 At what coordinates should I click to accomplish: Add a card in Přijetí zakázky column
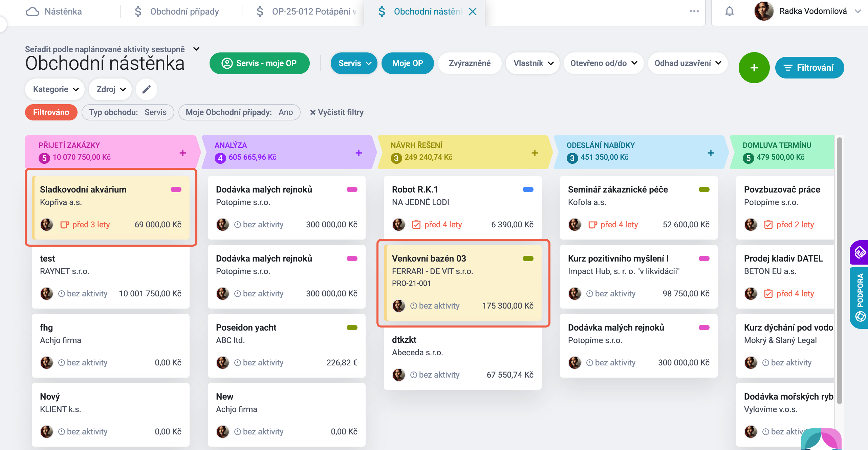tap(183, 153)
